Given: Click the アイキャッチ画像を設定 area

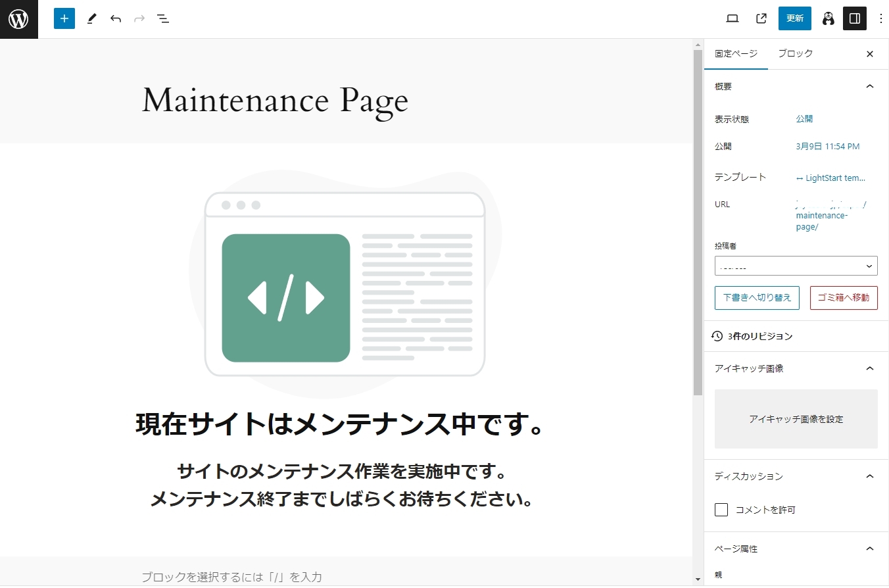Looking at the screenshot, I should click(x=796, y=419).
